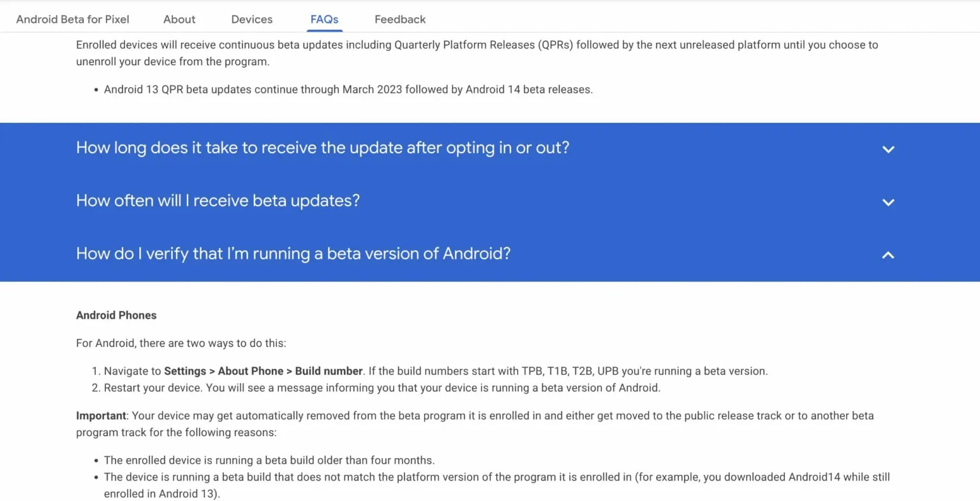Collapse the verify beta version chevron

coord(888,255)
